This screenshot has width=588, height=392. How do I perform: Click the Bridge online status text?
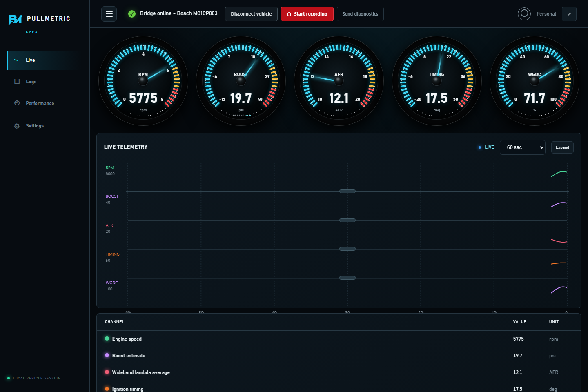pyautogui.click(x=178, y=13)
